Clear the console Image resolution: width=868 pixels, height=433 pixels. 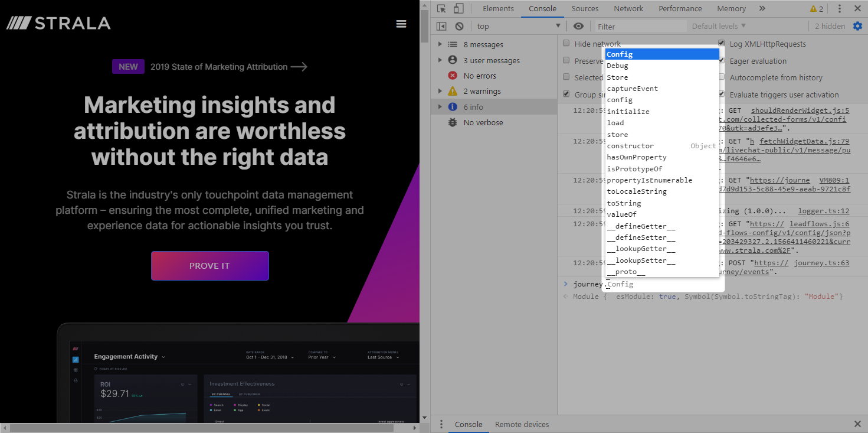click(459, 26)
